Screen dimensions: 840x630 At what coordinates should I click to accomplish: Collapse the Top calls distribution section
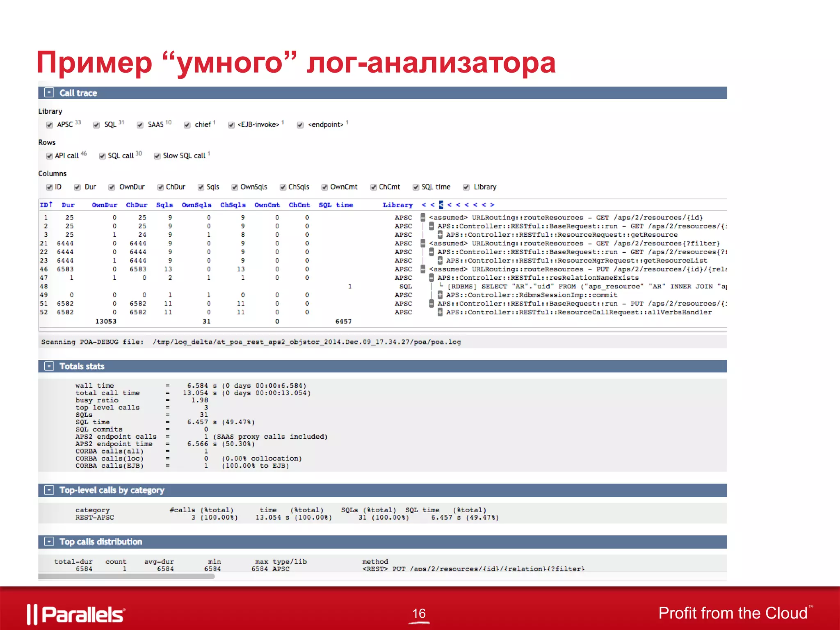[x=49, y=542]
